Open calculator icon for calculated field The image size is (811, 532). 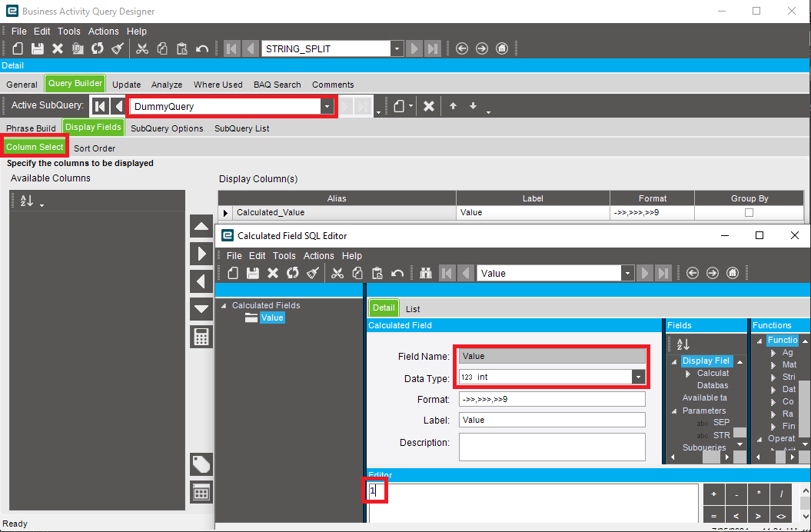click(x=201, y=337)
